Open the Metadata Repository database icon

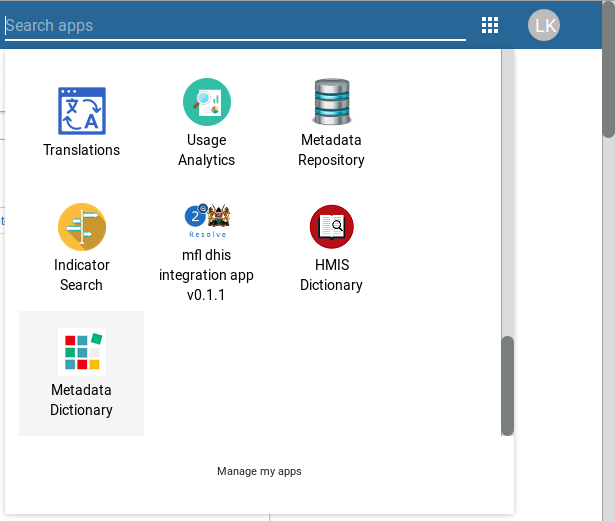tap(332, 102)
